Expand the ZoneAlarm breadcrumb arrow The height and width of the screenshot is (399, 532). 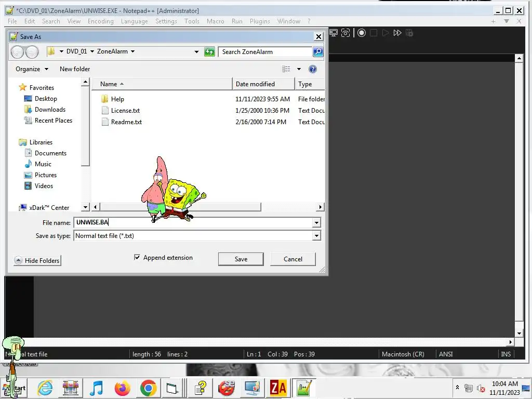point(132,51)
